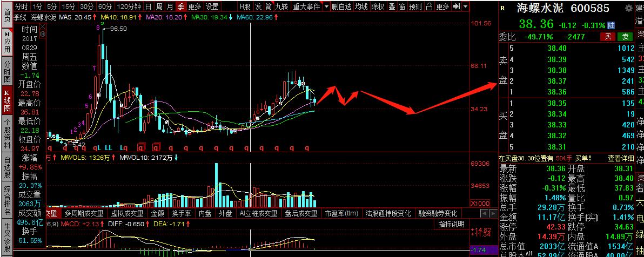Click the red 买 buy button
The width and height of the screenshot is (644, 257).
click(x=608, y=37)
